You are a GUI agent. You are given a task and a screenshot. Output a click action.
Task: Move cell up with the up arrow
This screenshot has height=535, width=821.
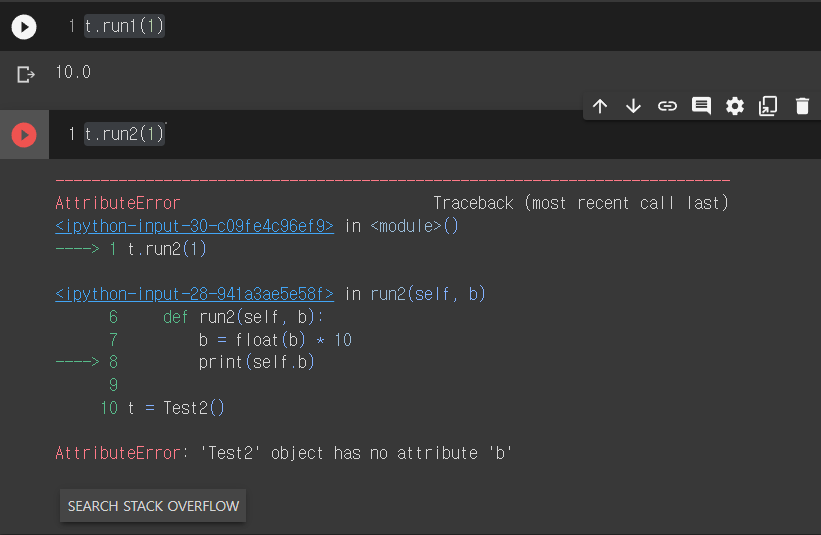pos(600,106)
